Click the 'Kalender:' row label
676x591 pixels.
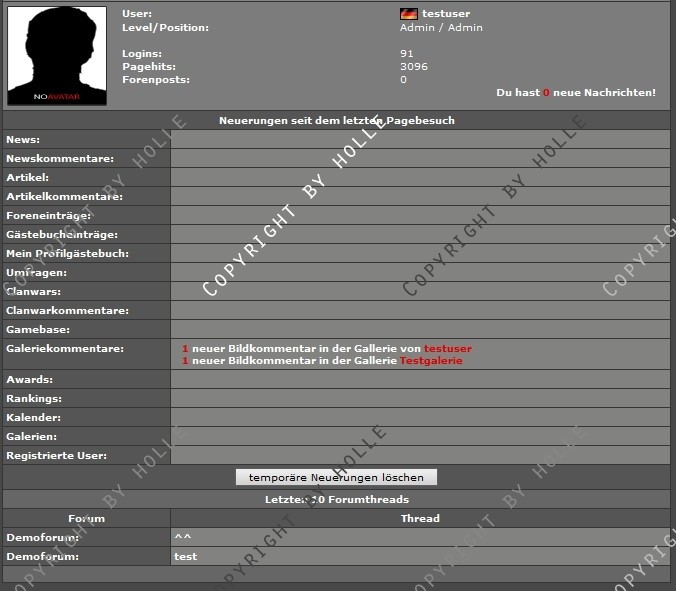[33, 417]
